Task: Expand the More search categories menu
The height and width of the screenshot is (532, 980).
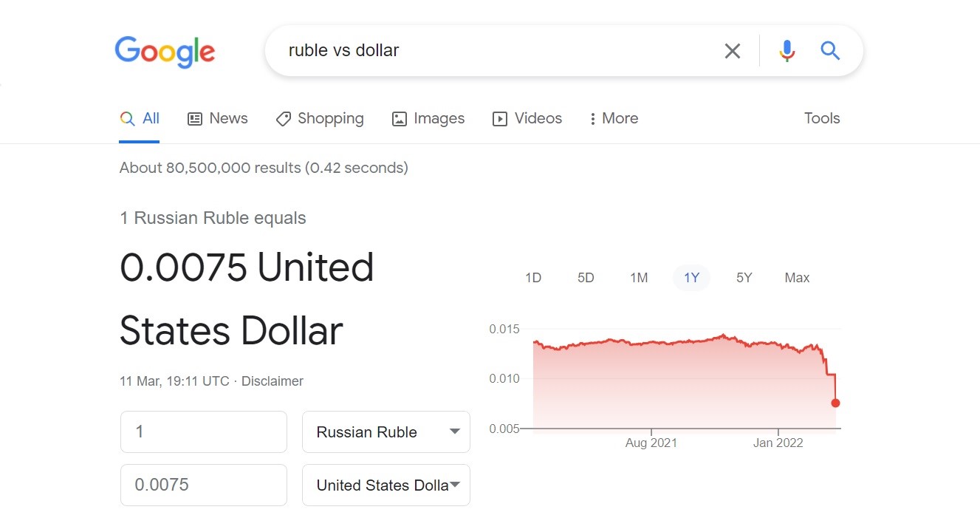Action: (x=614, y=118)
